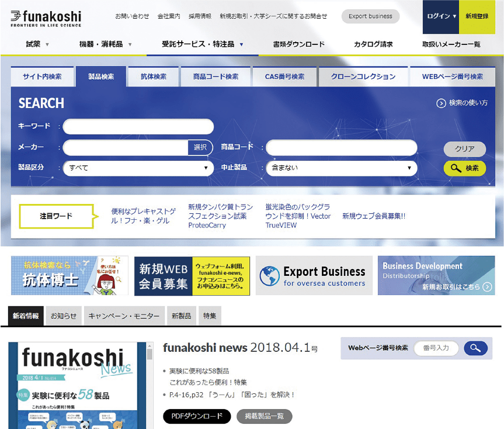Click the magnifier icon beside Web page number input
The width and height of the screenshot is (504, 429).
(x=475, y=348)
